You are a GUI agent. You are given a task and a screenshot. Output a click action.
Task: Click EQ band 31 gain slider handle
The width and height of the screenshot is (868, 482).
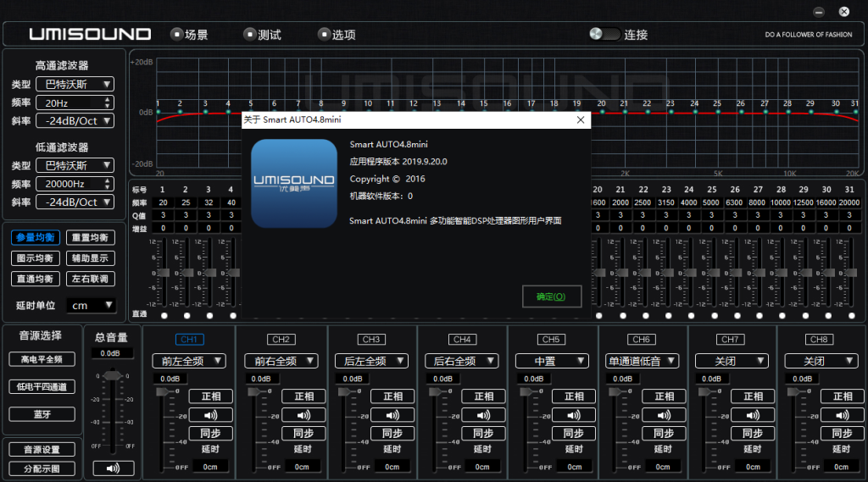click(x=851, y=273)
